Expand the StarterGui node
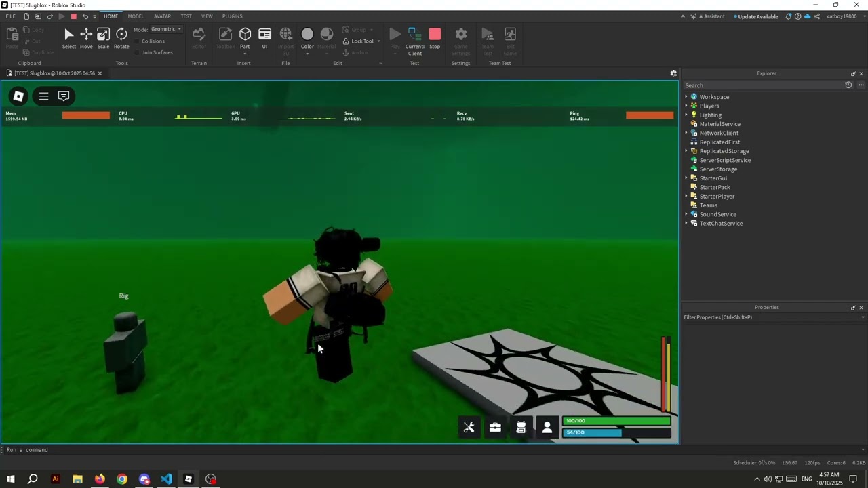 pos(686,178)
